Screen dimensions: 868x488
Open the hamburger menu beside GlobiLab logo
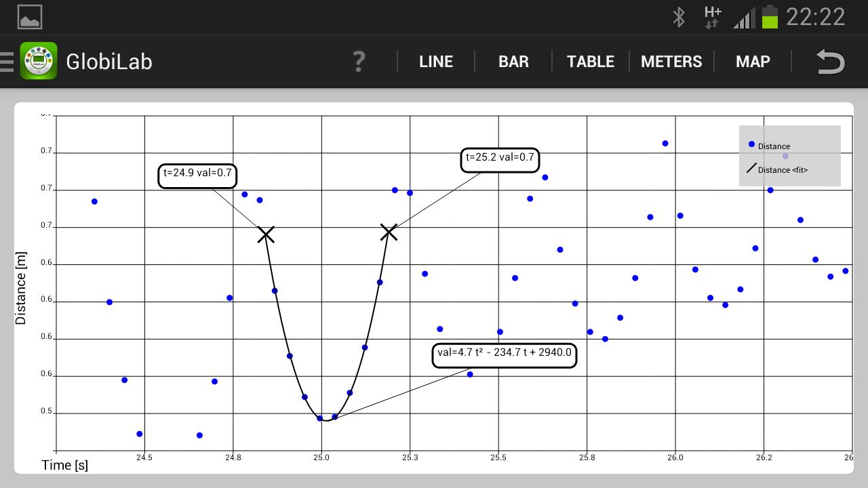[7, 62]
